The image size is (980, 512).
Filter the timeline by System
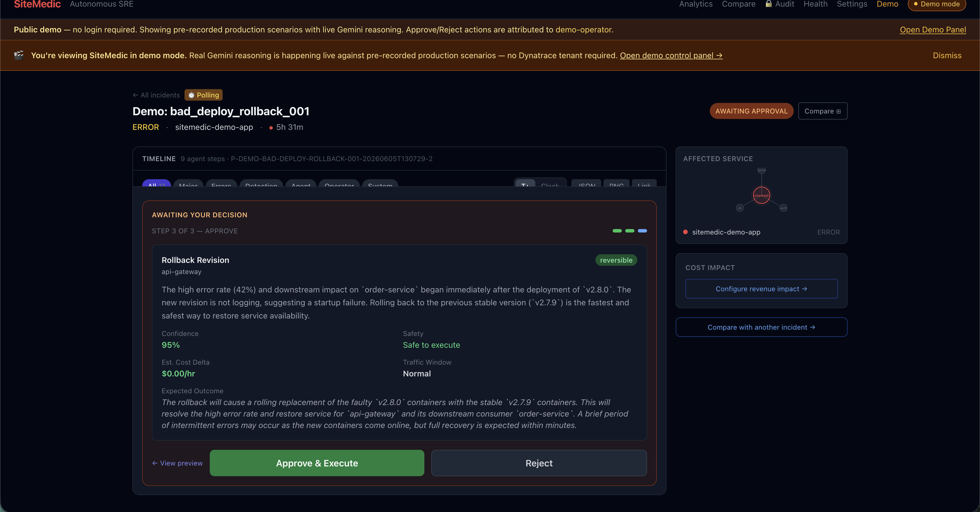click(380, 183)
